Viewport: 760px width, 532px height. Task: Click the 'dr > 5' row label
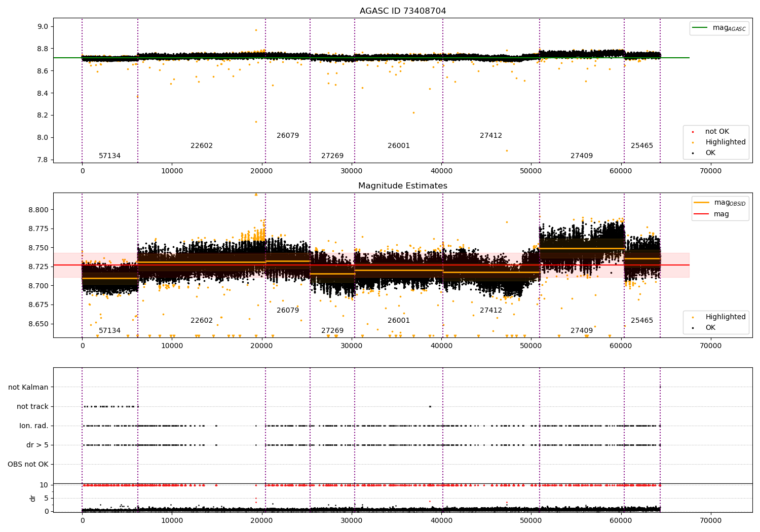coord(37,445)
